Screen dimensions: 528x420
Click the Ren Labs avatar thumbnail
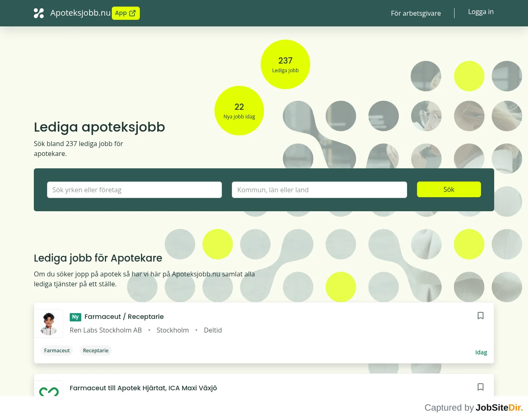[x=49, y=323]
